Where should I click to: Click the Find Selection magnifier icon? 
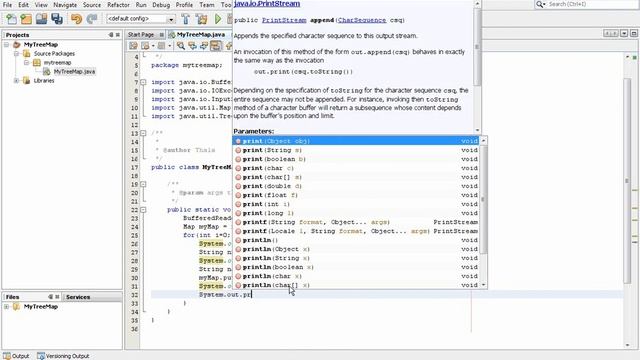pos(181,46)
